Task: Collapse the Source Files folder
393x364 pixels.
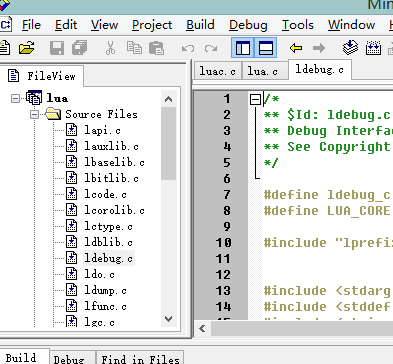Action: (34, 115)
